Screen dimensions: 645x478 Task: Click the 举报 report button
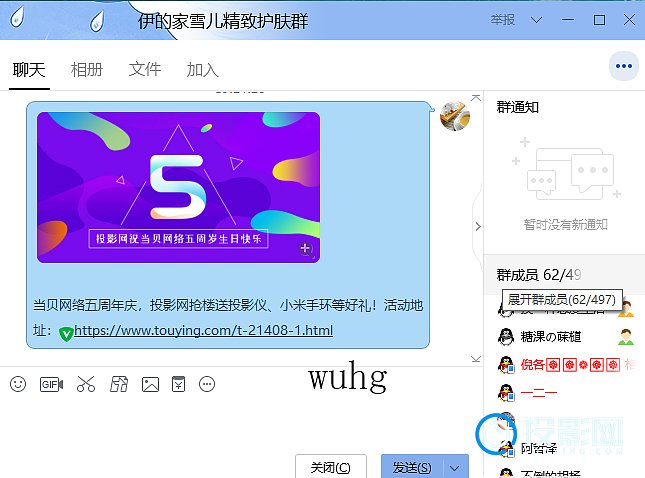click(x=503, y=20)
